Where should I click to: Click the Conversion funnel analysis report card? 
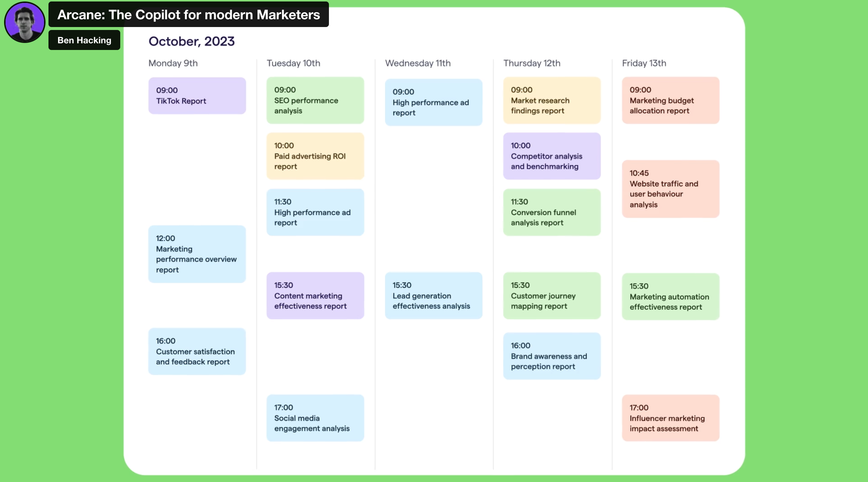pyautogui.click(x=552, y=212)
